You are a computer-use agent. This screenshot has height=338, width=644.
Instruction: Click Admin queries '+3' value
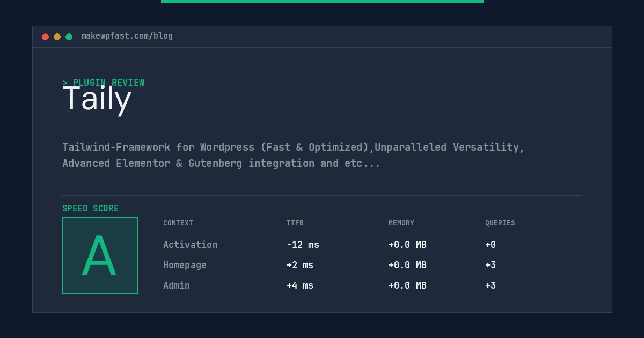coord(491,285)
